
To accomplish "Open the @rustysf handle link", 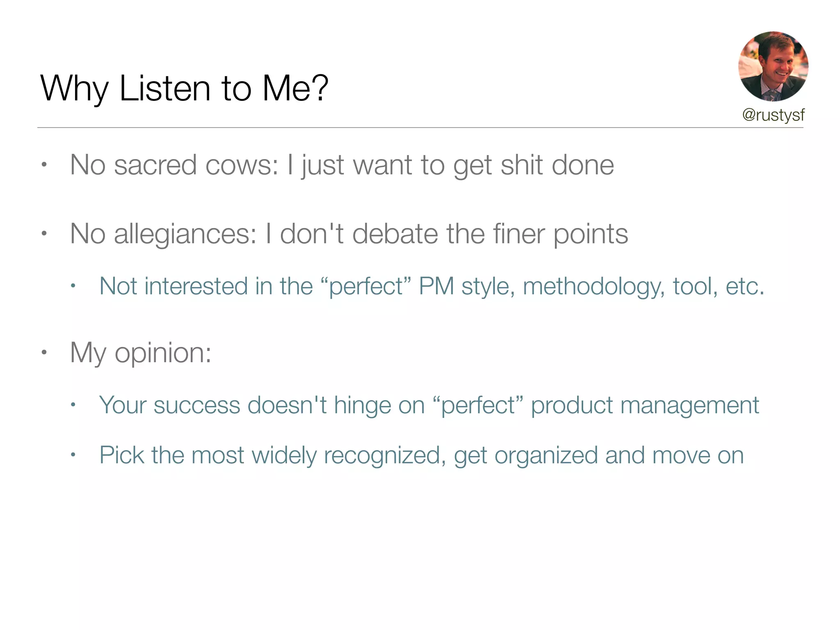I will 773,115.
